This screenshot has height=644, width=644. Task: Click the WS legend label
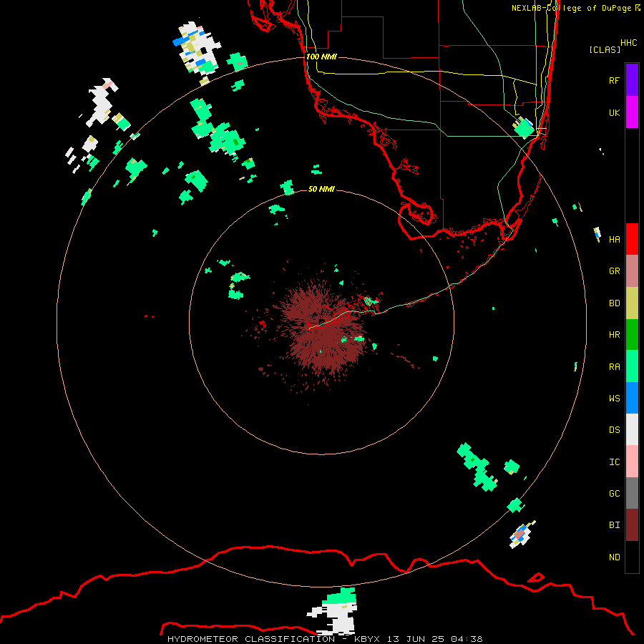(614, 399)
